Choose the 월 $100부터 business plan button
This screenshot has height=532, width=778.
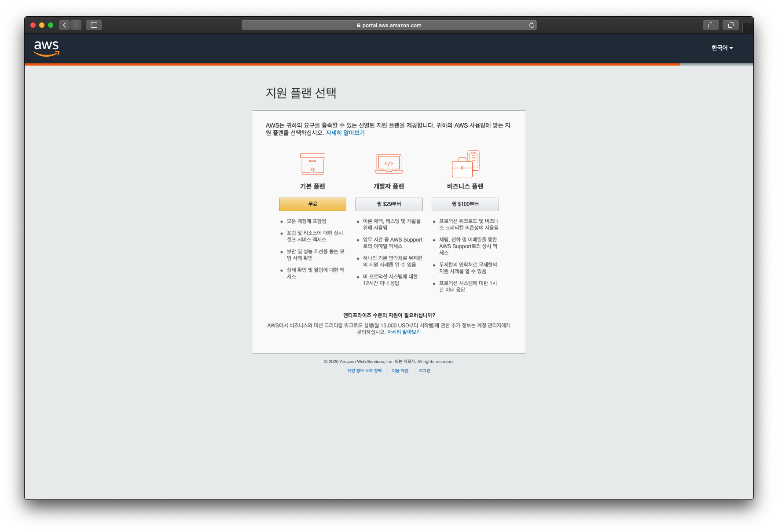pyautogui.click(x=465, y=204)
